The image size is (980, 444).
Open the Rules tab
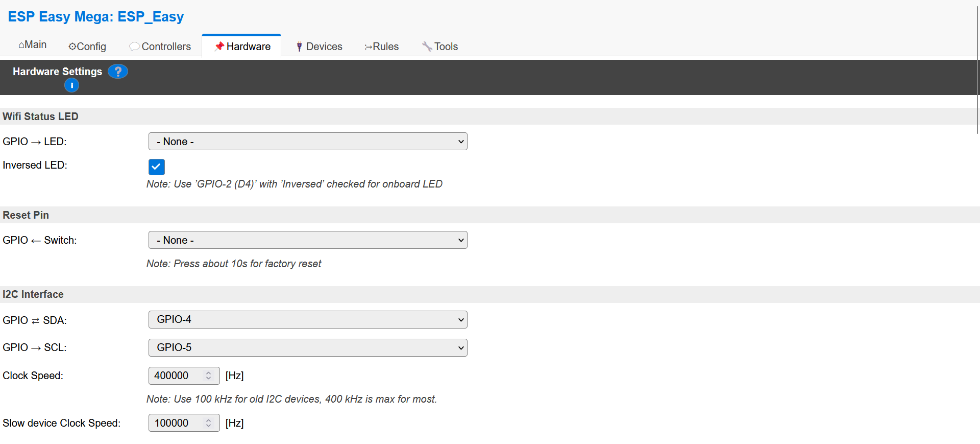pos(381,46)
